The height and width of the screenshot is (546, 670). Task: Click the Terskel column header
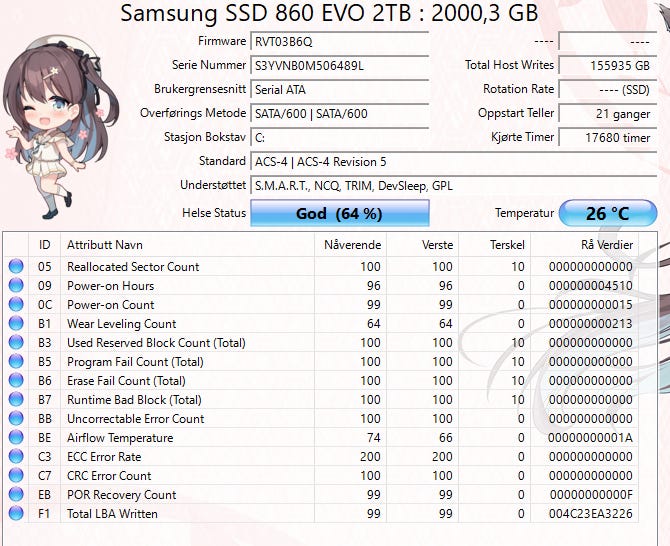pyautogui.click(x=495, y=245)
